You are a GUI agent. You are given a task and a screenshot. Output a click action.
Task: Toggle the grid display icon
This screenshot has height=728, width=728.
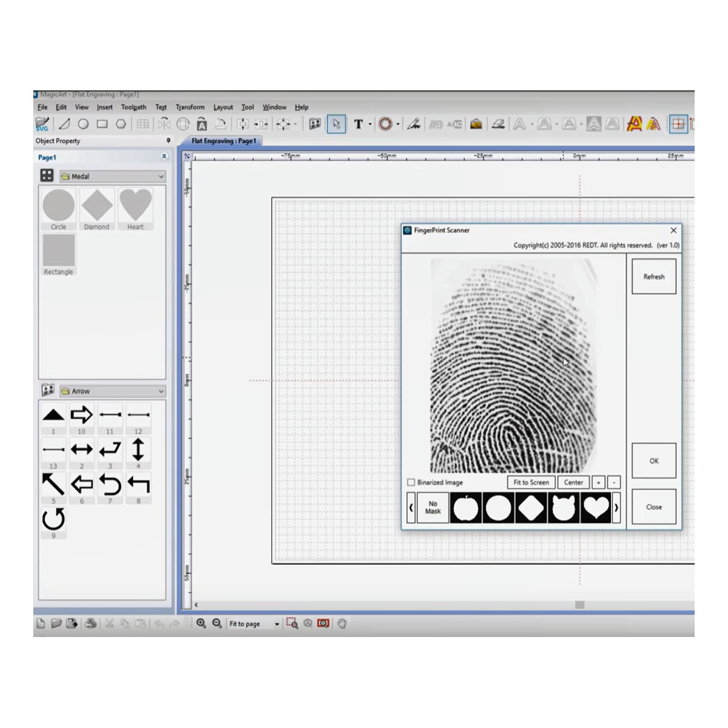(x=680, y=123)
